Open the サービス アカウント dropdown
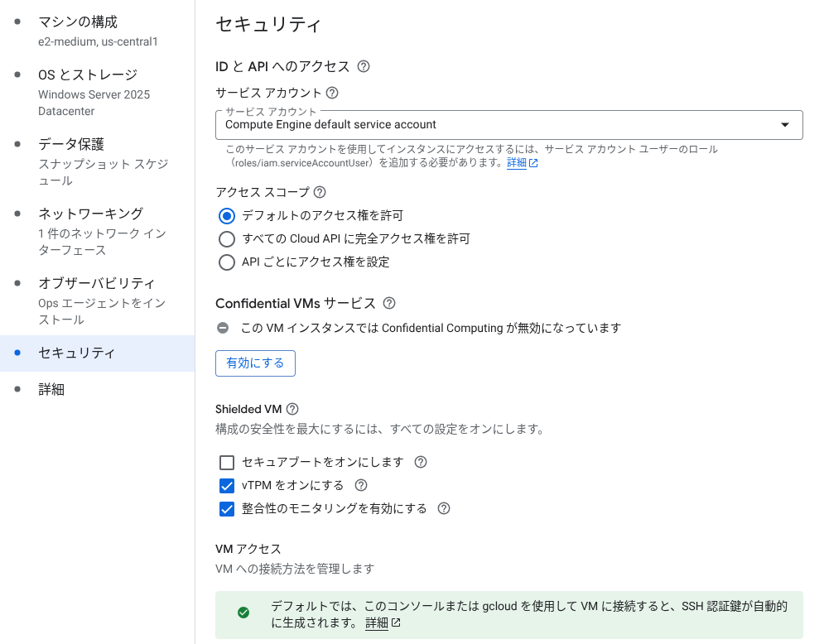 pyautogui.click(x=508, y=125)
